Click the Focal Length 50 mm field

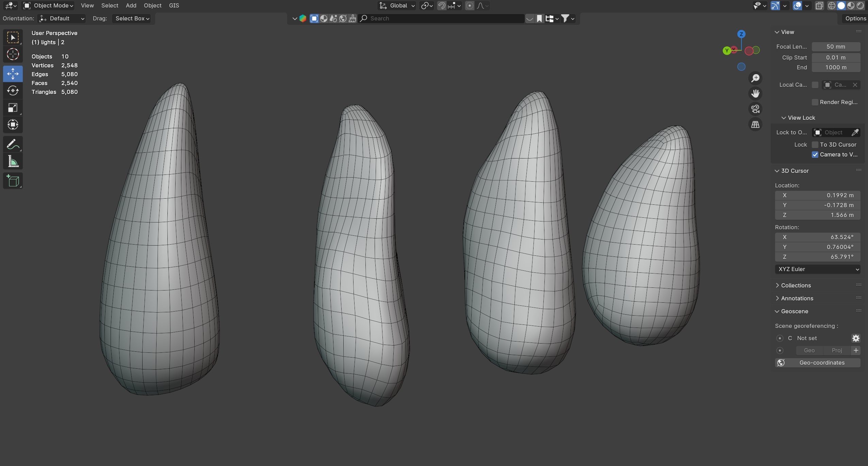point(836,47)
